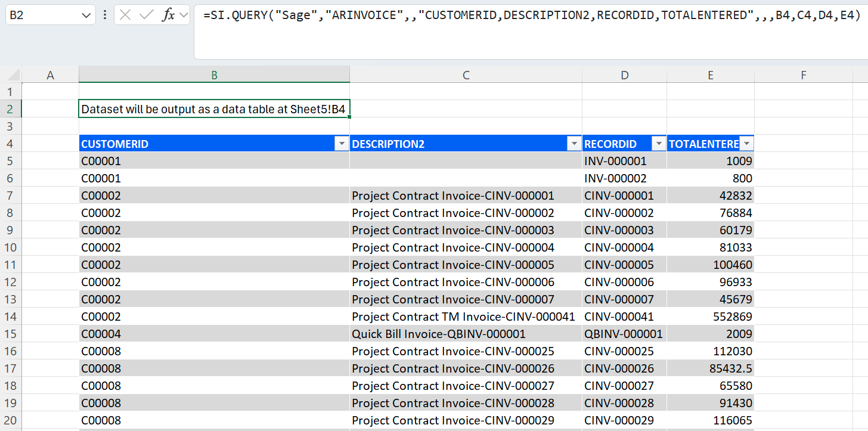Open the Name Box dropdown arrow

(85, 15)
